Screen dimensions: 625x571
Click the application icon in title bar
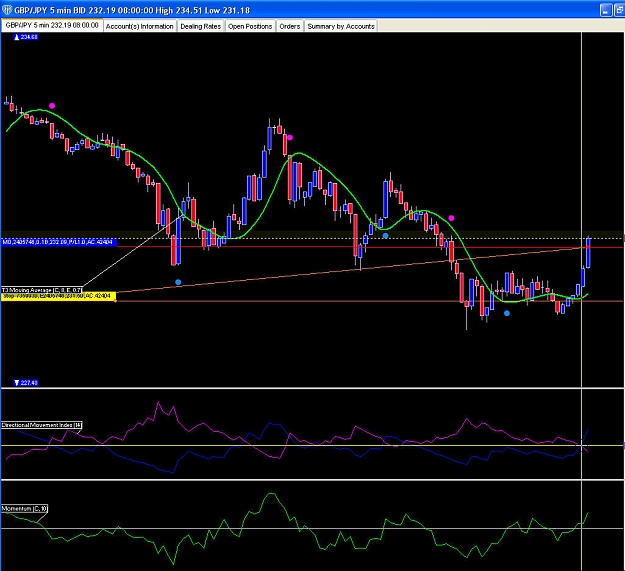[7, 10]
